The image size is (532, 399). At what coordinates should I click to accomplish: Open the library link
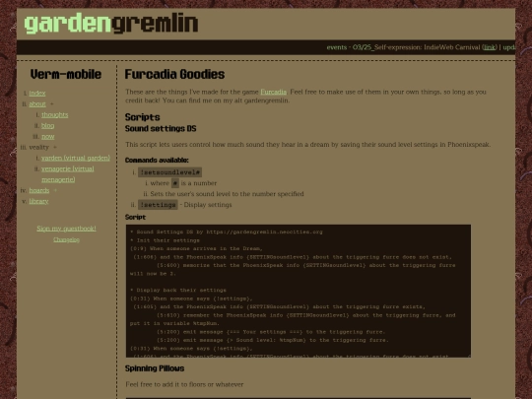coord(38,201)
